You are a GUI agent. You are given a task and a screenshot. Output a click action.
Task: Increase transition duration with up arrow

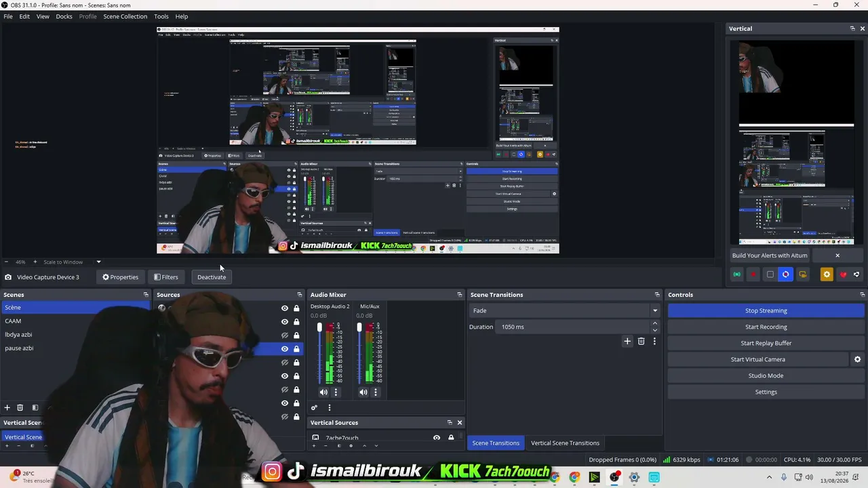point(654,323)
